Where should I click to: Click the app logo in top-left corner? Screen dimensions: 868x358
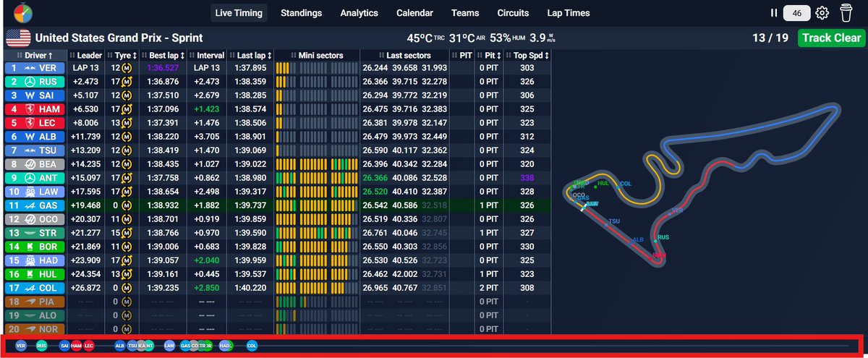pos(22,13)
